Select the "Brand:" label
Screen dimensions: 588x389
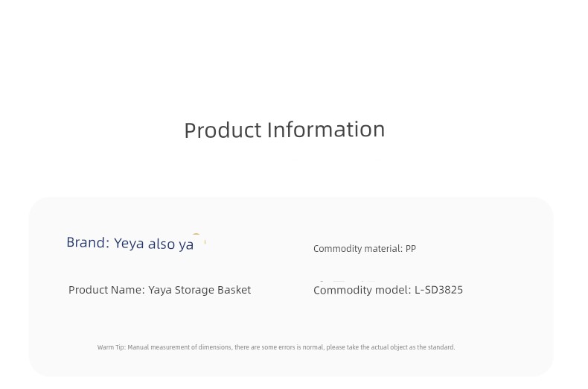(88, 242)
